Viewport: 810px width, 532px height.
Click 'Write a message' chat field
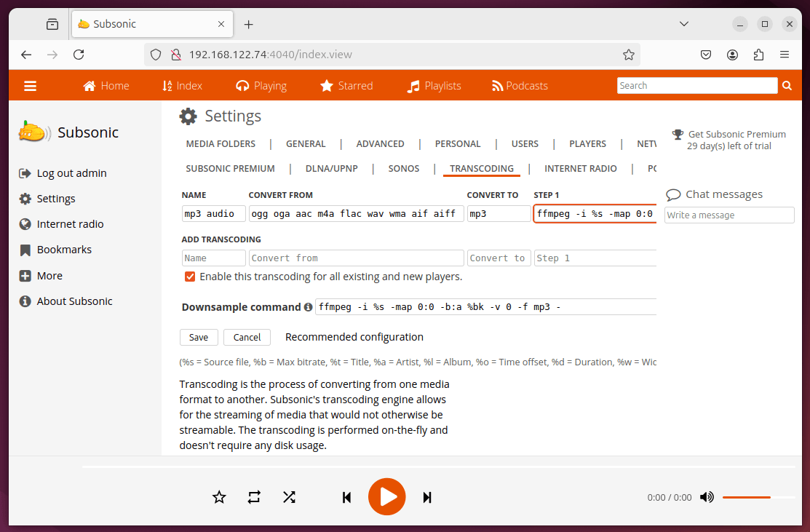coord(729,215)
